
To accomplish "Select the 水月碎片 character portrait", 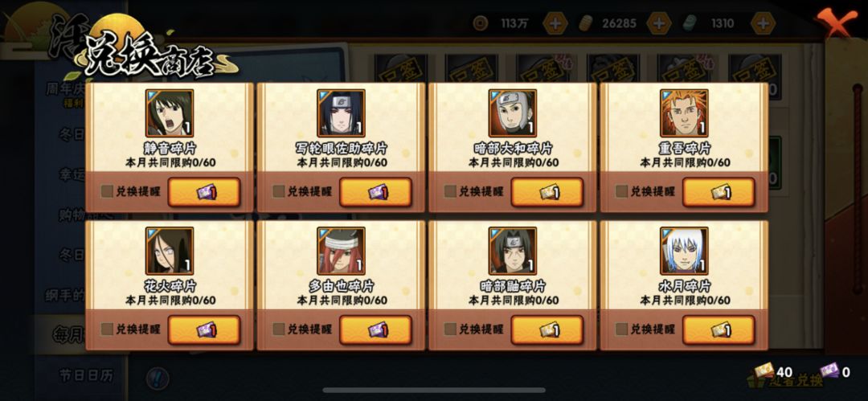I will click(x=684, y=251).
